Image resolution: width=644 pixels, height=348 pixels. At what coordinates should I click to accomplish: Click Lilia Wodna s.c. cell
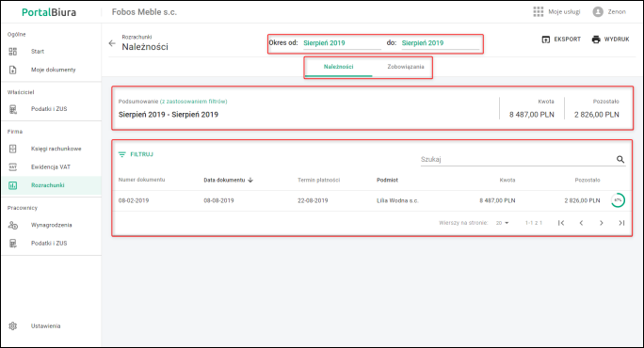(397, 200)
